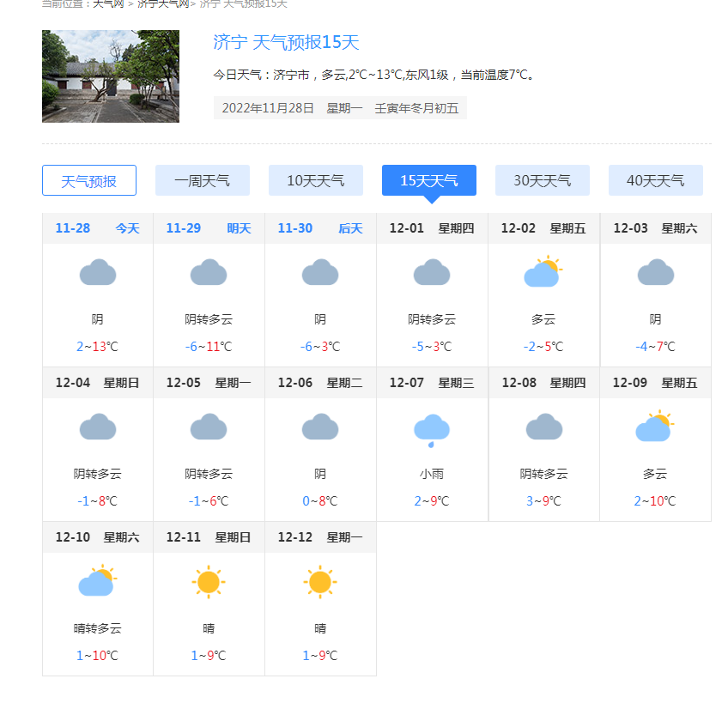Click the cloud icon for 11-29
This screenshot has width=728, height=709.
coord(209,273)
